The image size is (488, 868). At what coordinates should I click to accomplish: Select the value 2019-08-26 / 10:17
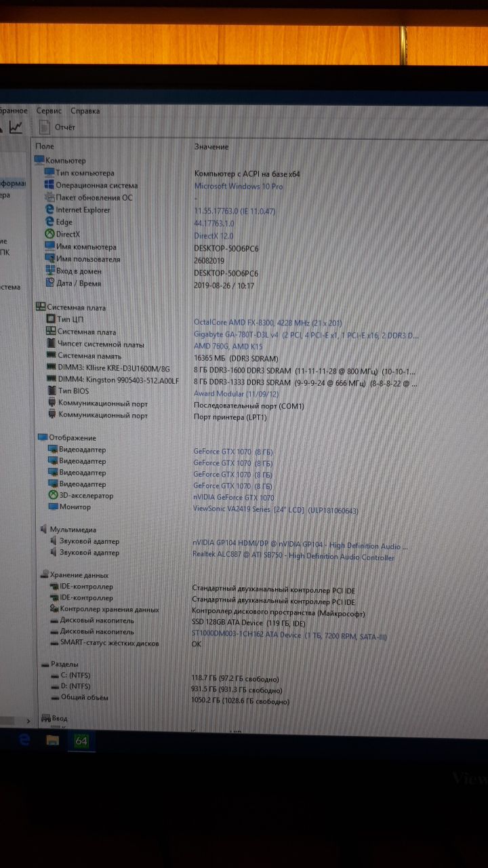coord(224,285)
